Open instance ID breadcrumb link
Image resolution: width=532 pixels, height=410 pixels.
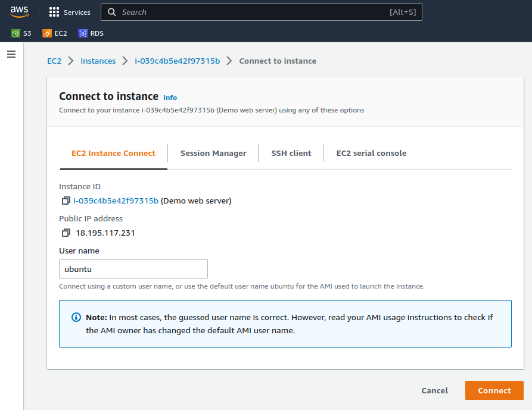pos(177,61)
